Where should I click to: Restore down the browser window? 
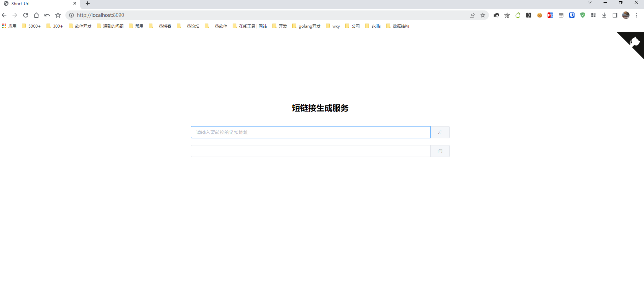point(621,3)
